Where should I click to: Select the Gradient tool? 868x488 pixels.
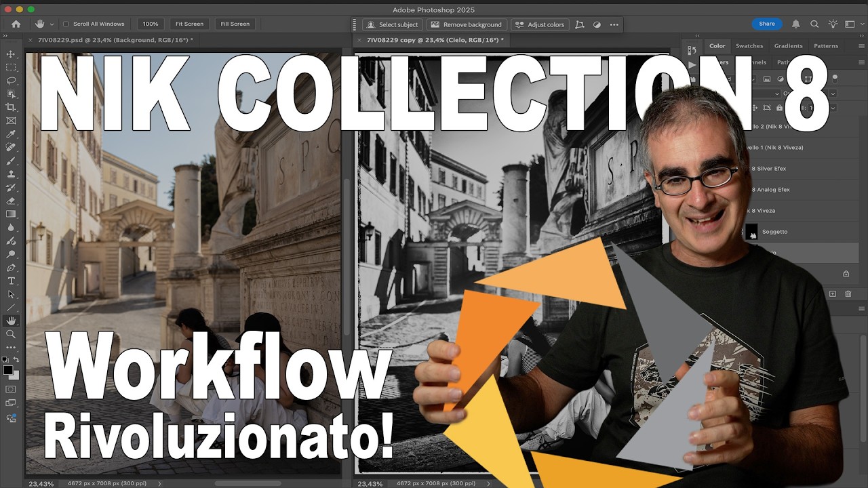click(11, 214)
